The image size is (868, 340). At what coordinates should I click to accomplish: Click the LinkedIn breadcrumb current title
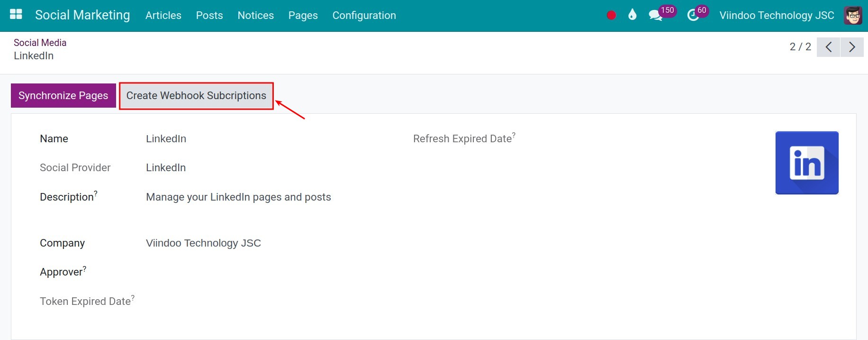(34, 55)
